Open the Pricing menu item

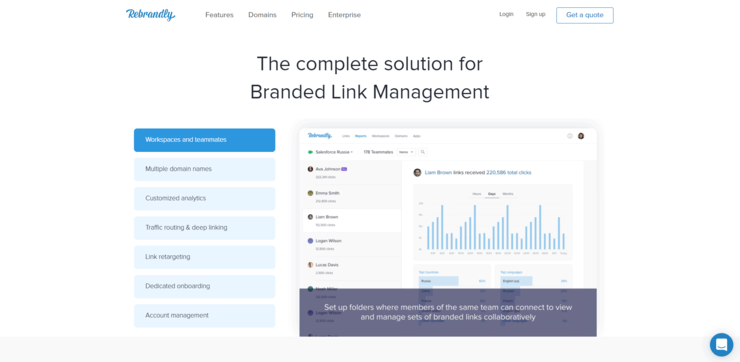302,15
